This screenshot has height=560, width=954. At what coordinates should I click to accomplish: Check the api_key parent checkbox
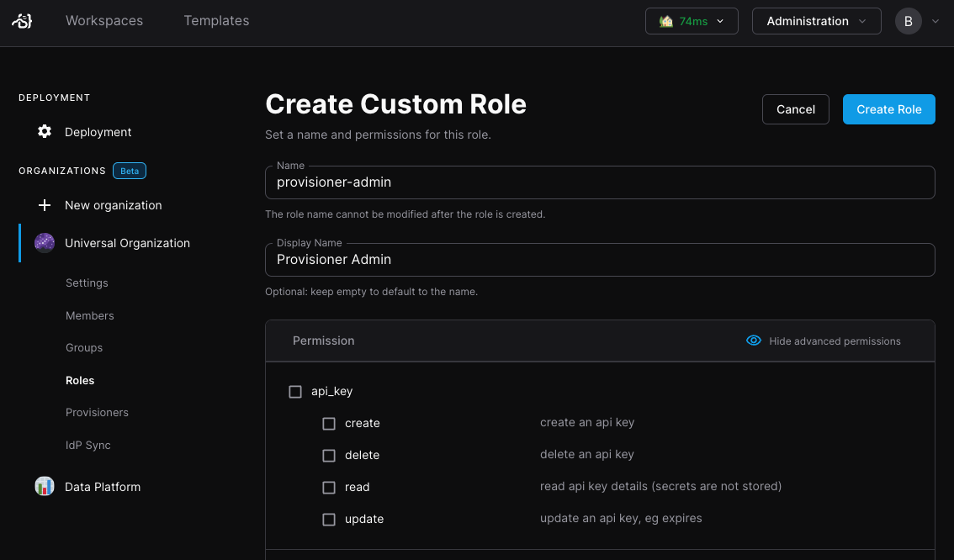tap(295, 392)
